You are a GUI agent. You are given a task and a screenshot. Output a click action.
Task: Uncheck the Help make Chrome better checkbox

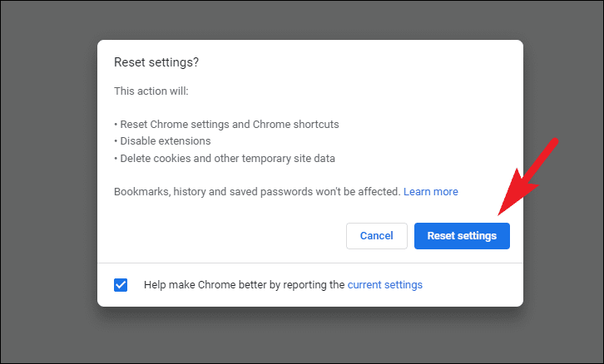pos(121,285)
